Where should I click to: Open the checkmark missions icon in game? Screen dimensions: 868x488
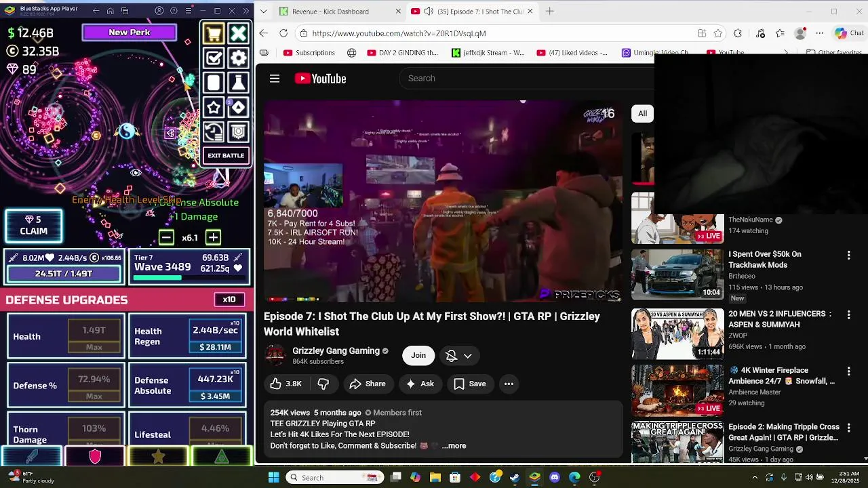pos(214,58)
